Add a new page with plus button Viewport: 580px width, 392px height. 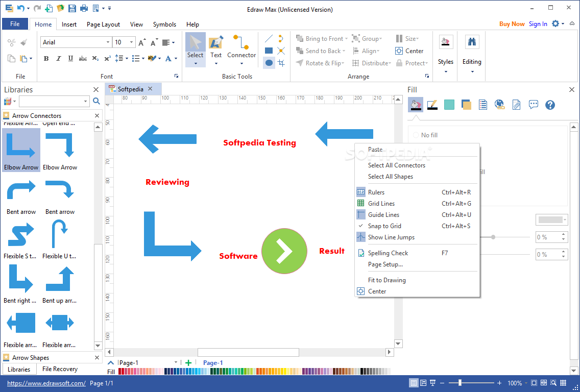click(188, 363)
